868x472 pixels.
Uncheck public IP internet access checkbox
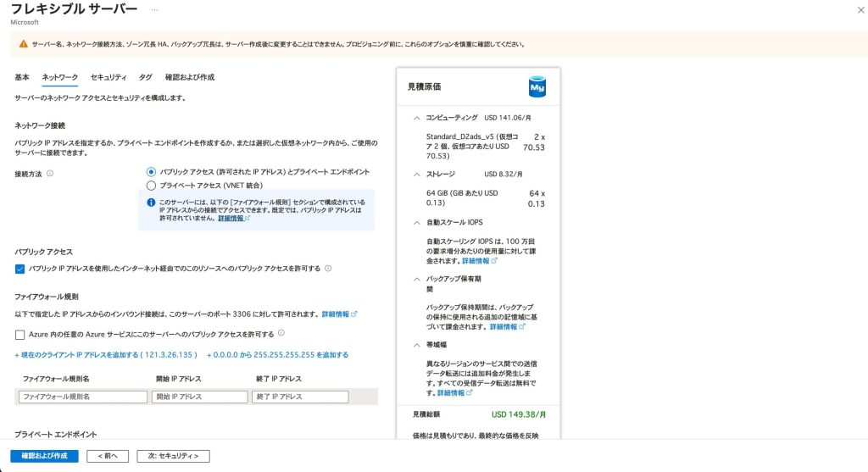point(20,269)
